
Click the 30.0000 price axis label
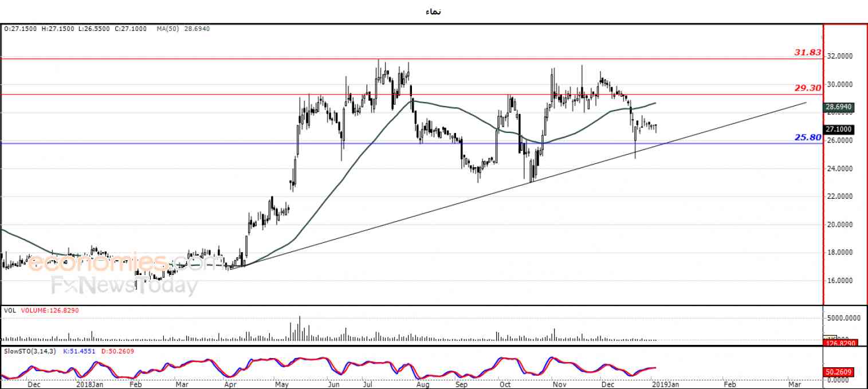pos(840,84)
